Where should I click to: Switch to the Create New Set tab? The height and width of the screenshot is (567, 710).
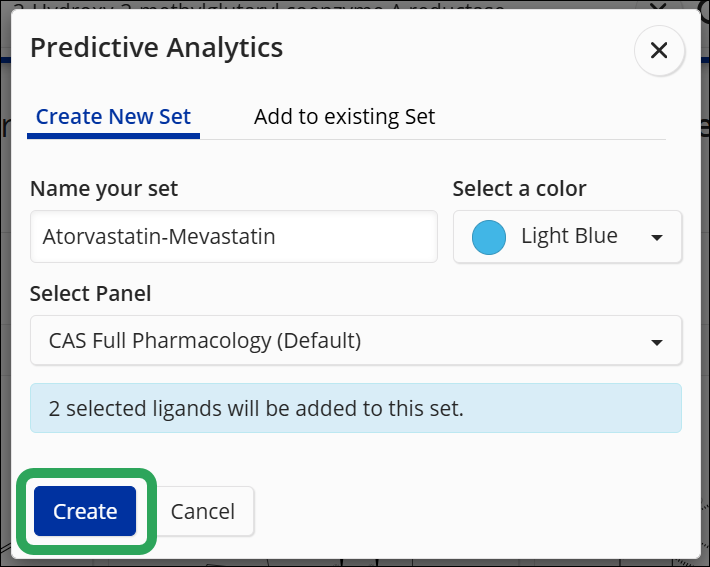[113, 117]
